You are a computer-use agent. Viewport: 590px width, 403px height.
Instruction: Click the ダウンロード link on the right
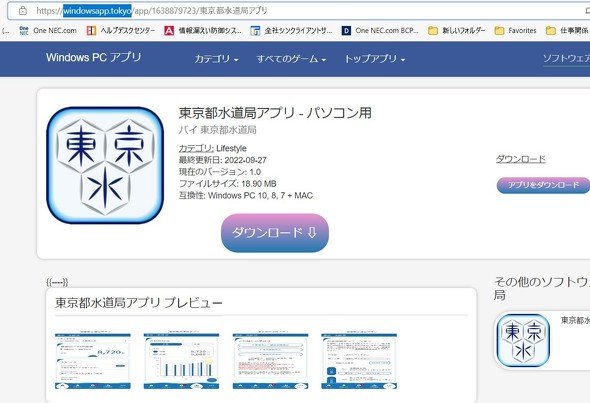point(520,159)
